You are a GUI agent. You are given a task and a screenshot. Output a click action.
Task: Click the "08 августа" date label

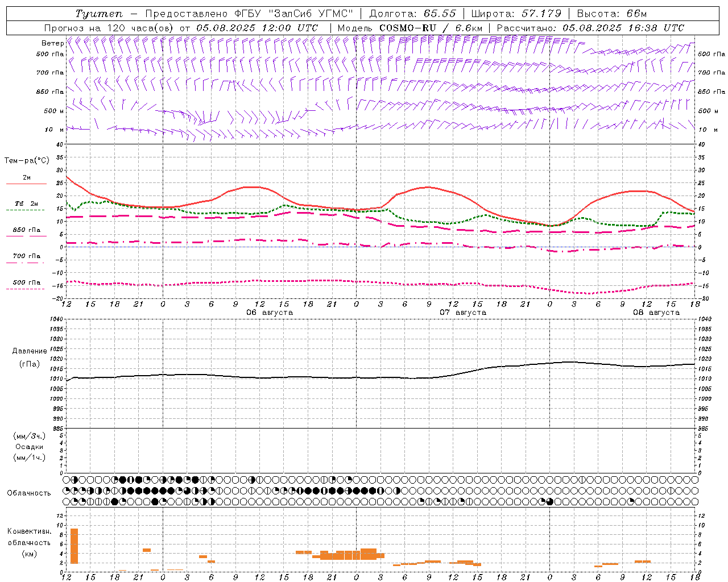(656, 313)
